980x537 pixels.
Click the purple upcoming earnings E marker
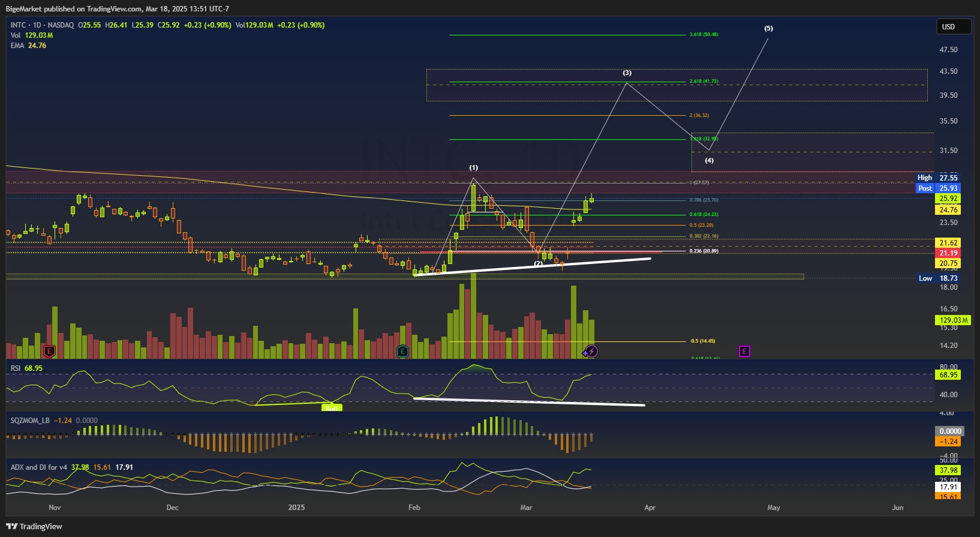pyautogui.click(x=744, y=351)
